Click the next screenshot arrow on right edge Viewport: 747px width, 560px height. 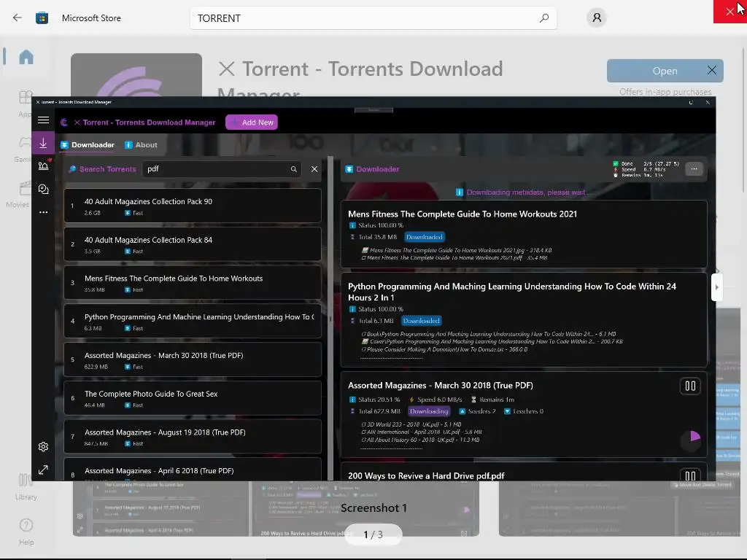(717, 287)
